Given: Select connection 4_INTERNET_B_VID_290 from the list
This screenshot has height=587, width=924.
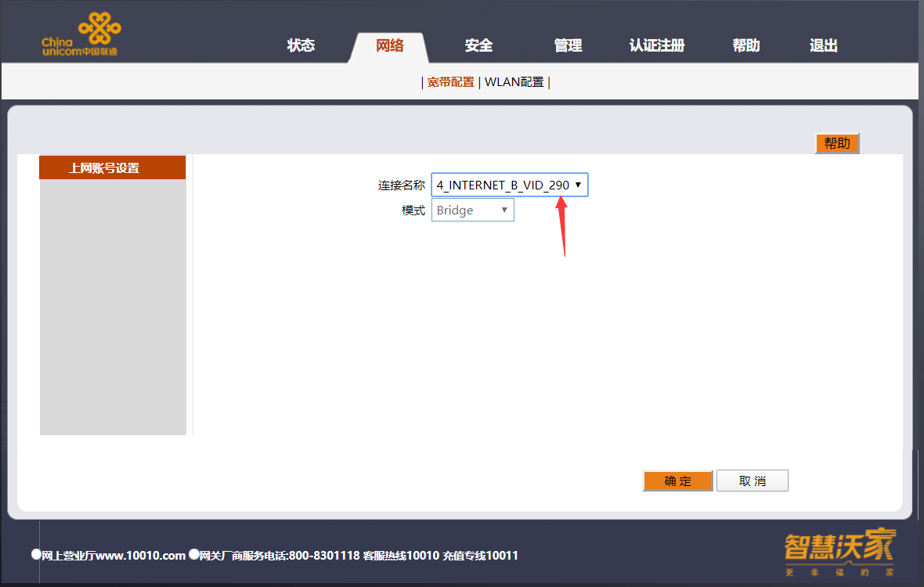Looking at the screenshot, I should point(501,185).
